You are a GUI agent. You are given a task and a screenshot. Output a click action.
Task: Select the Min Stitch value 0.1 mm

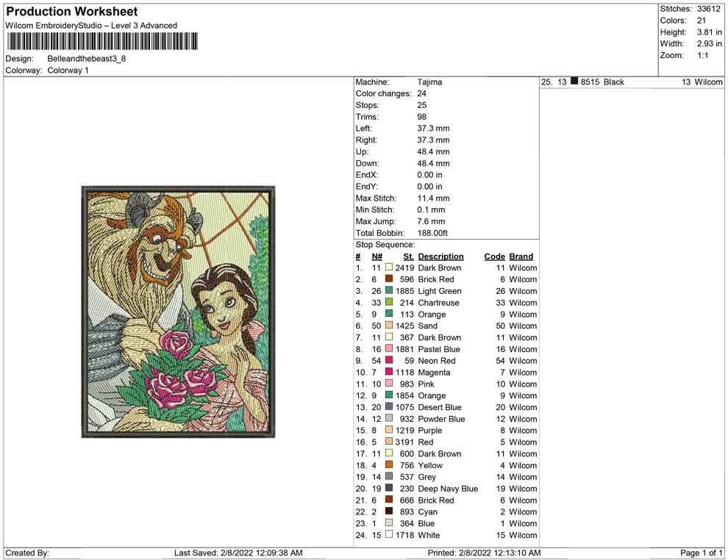click(x=431, y=209)
